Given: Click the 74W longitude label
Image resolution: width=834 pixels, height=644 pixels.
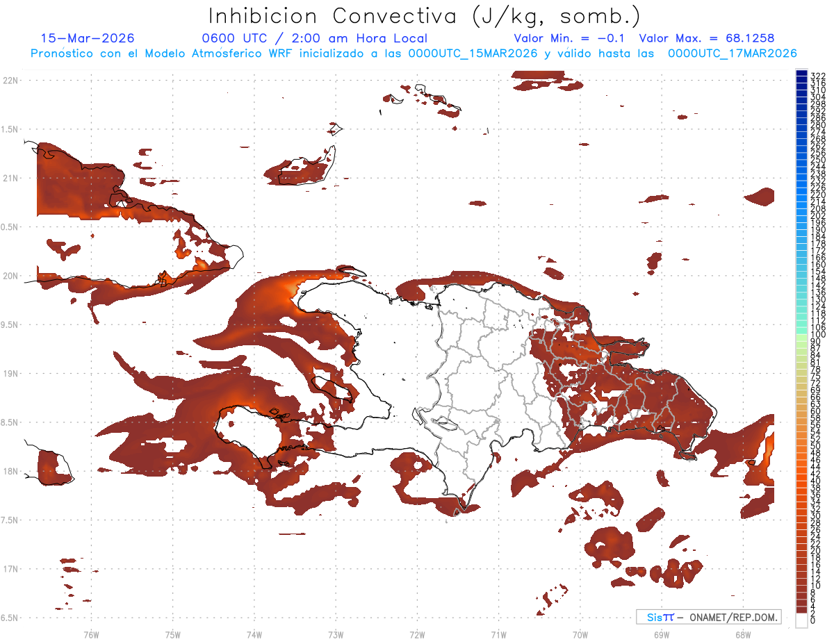Looking at the screenshot, I should [x=254, y=634].
